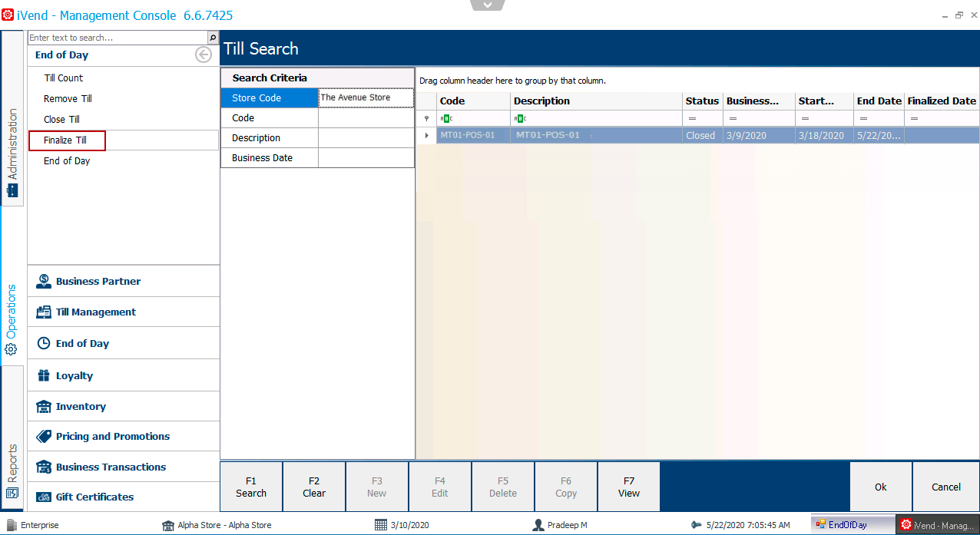980x535 pixels.
Task: Confirm with the Ok button
Action: coord(881,487)
